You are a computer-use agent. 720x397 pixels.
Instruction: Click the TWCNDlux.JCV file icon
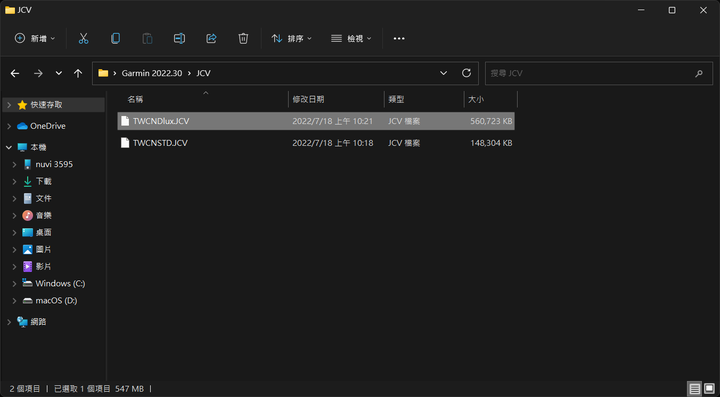coord(125,121)
